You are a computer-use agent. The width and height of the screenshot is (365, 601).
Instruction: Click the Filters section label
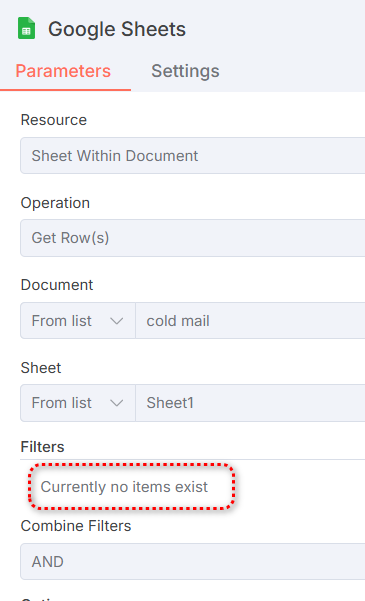pos(42,447)
